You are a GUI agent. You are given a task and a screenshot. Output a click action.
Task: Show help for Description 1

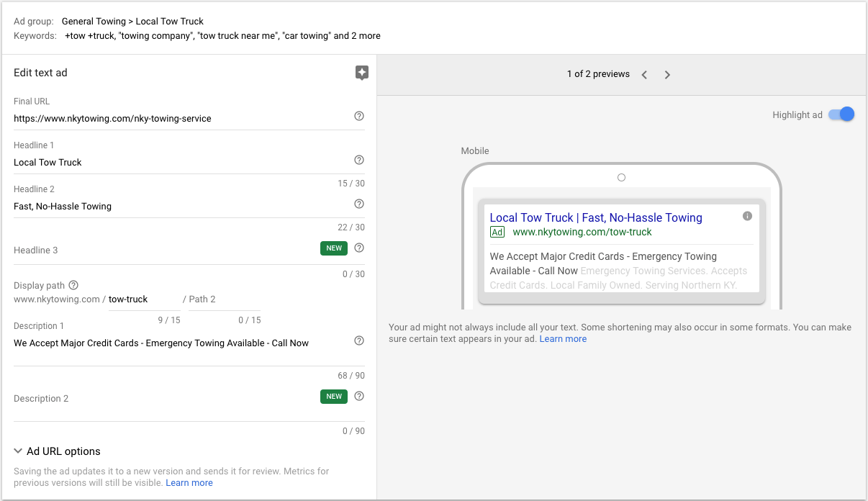click(x=359, y=340)
